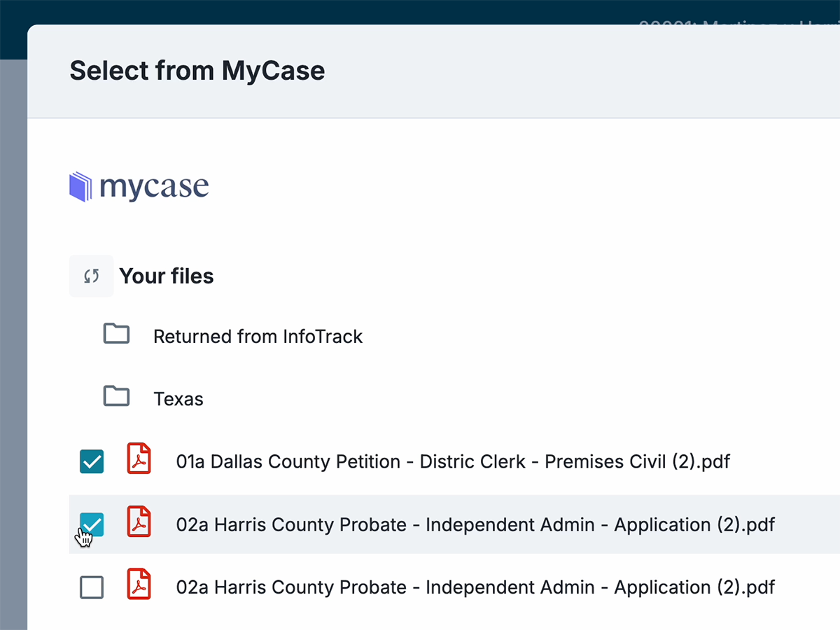Open the last Harris County Probate file name

475,587
